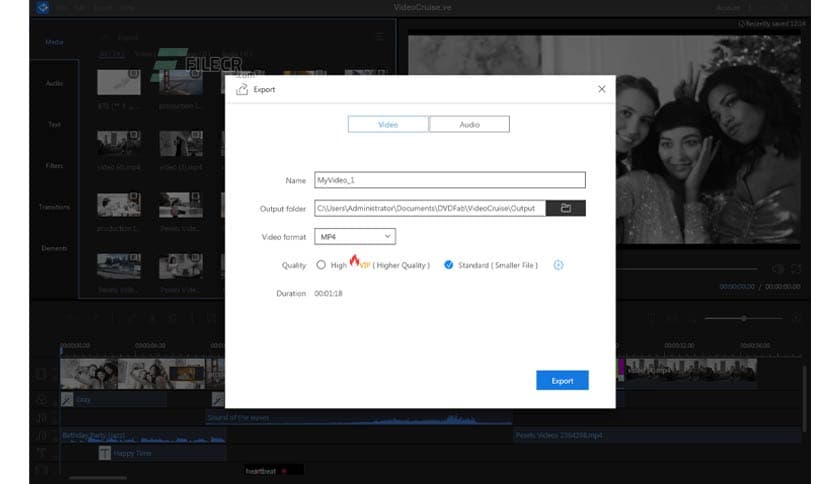Screen dimensions: 836x484
Task: Click the media panel list-view menu icon
Action: tap(380, 37)
